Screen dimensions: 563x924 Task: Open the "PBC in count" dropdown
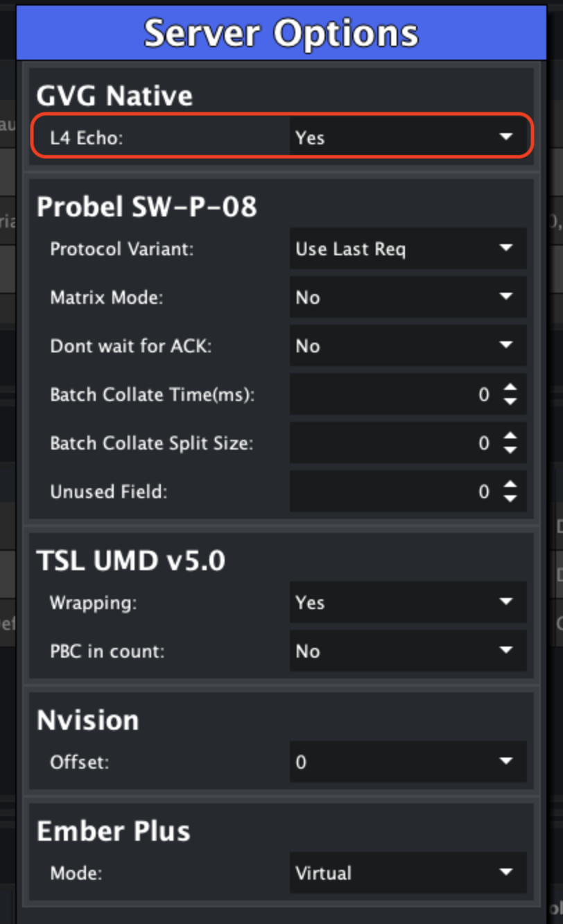[409, 651]
